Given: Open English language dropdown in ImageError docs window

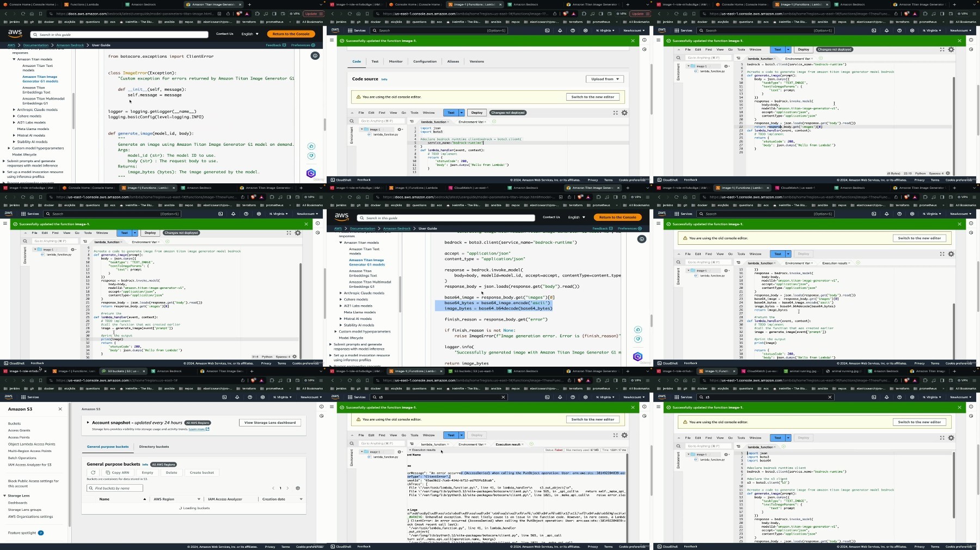Looking at the screenshot, I should [250, 34].
